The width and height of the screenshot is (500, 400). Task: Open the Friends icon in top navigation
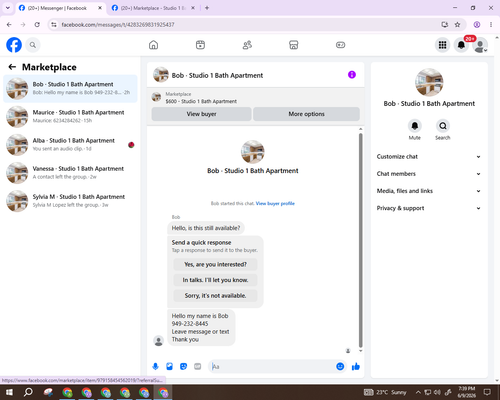click(x=247, y=45)
